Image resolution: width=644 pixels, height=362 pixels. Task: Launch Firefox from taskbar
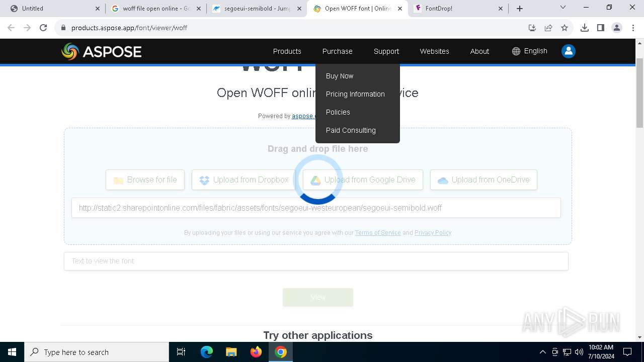coord(256,352)
